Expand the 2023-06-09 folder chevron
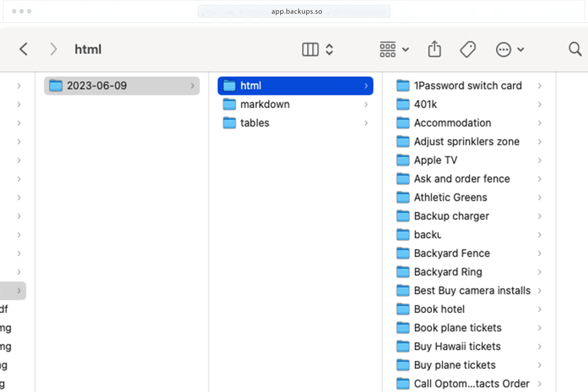The height and width of the screenshot is (392, 588). 192,86
